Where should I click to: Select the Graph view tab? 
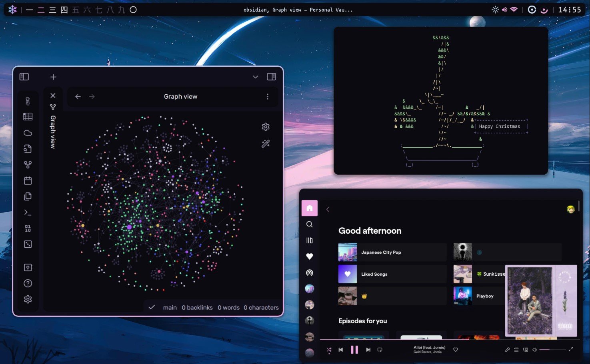point(52,128)
